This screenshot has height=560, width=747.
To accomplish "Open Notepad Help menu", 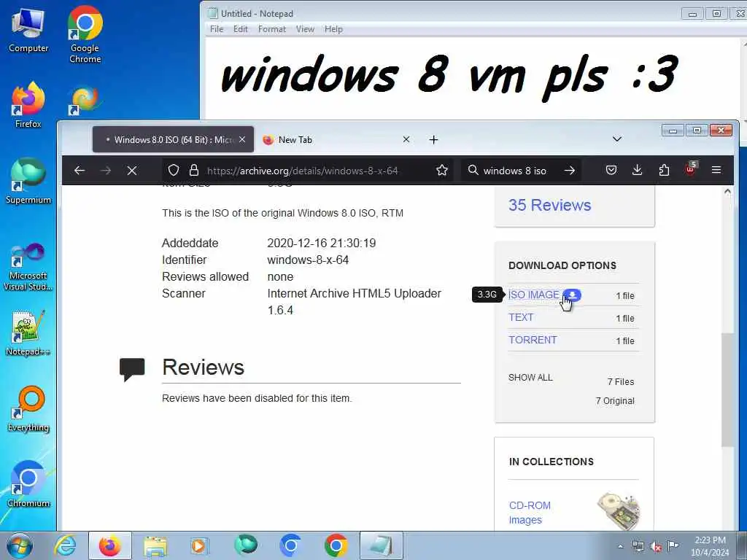I will (333, 29).
